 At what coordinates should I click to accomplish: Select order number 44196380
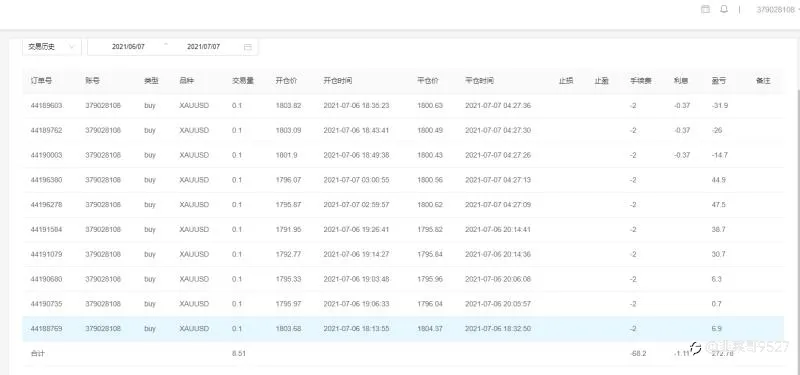(x=46, y=180)
